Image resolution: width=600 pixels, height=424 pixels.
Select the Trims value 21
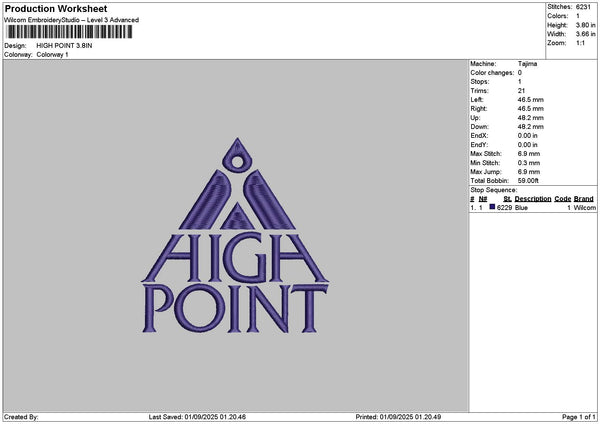[x=521, y=91]
